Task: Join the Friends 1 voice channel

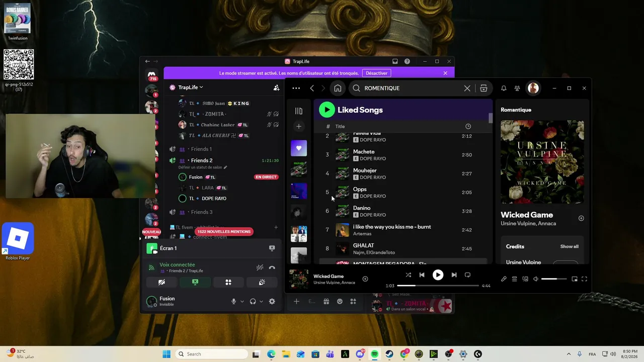Action: click(201, 149)
